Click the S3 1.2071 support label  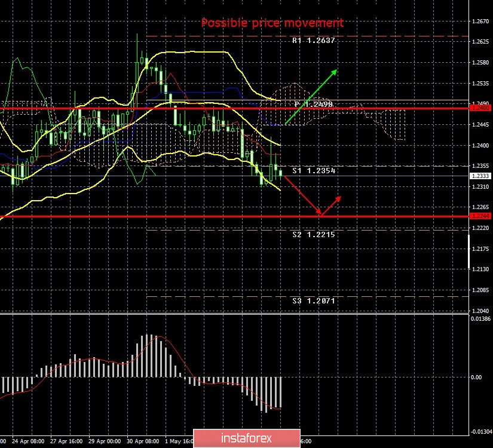[314, 301]
